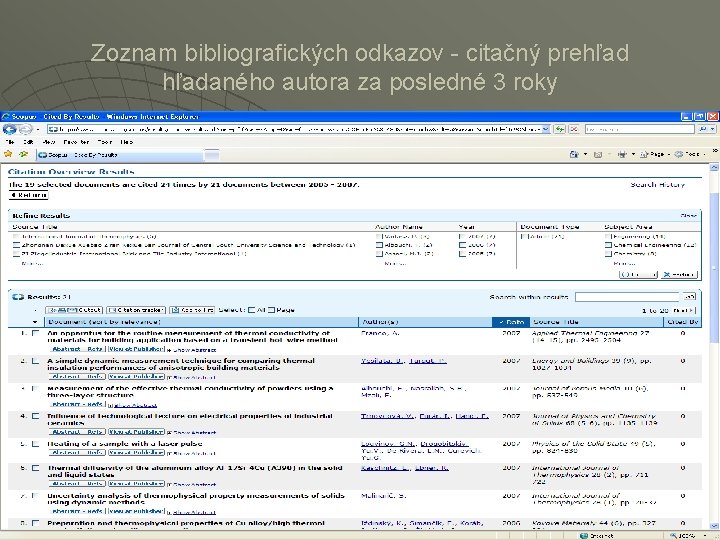Image resolution: width=720 pixels, height=540 pixels.
Task: Open the Page menu dropdown in command bar
Action: click(x=654, y=154)
